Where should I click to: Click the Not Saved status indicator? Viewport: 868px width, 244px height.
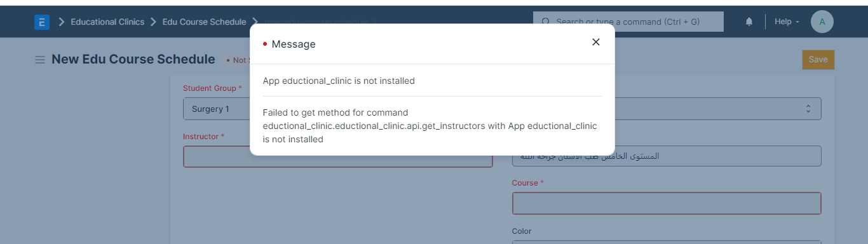pyautogui.click(x=236, y=60)
